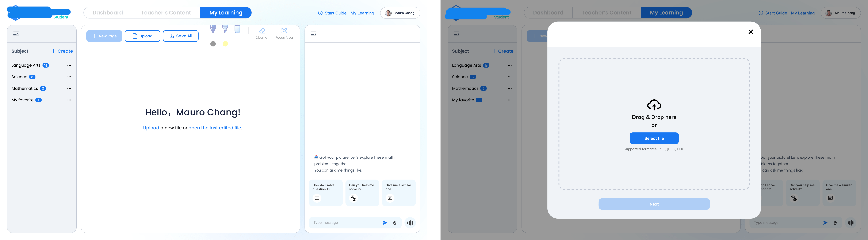Click the send arrow in the right dimmed screen
The height and width of the screenshot is (240, 868).
(825, 223)
